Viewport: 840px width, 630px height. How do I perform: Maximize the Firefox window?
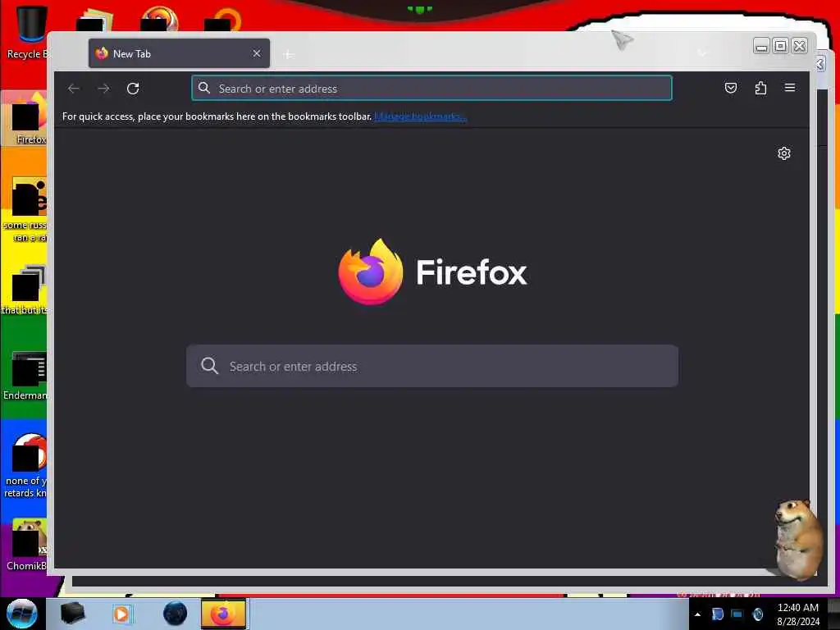(x=781, y=46)
